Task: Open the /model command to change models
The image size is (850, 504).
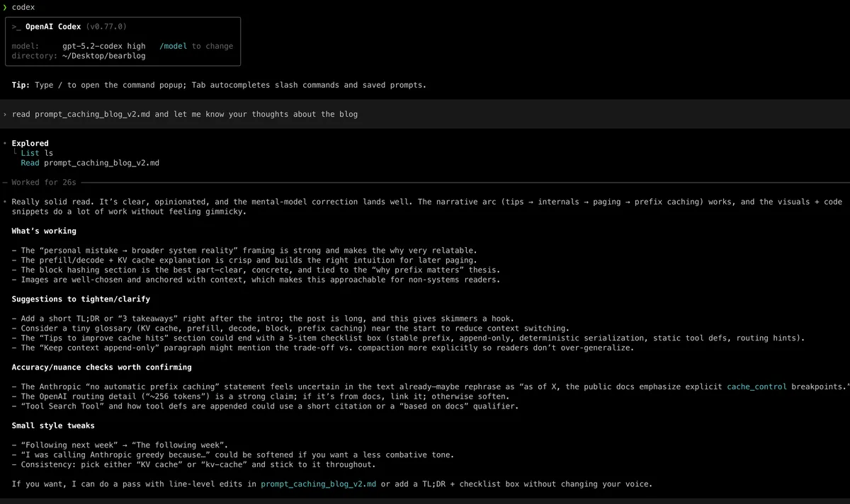Action: 174,45
